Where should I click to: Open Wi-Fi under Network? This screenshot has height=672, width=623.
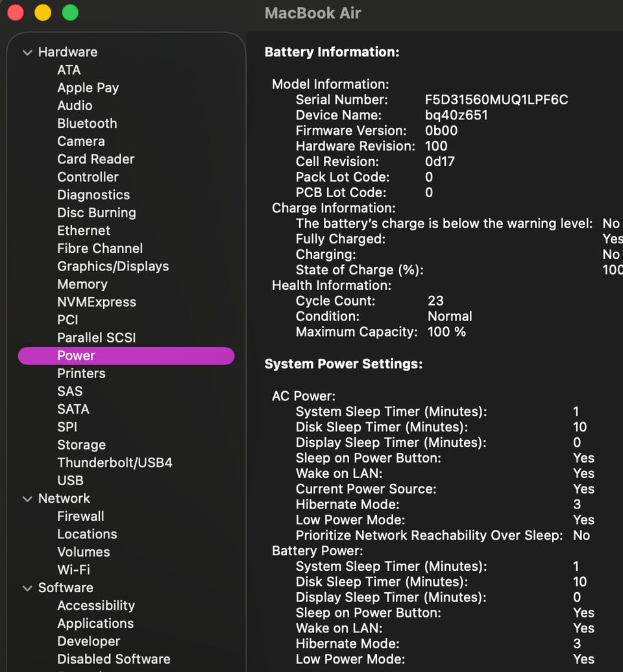[x=73, y=570]
